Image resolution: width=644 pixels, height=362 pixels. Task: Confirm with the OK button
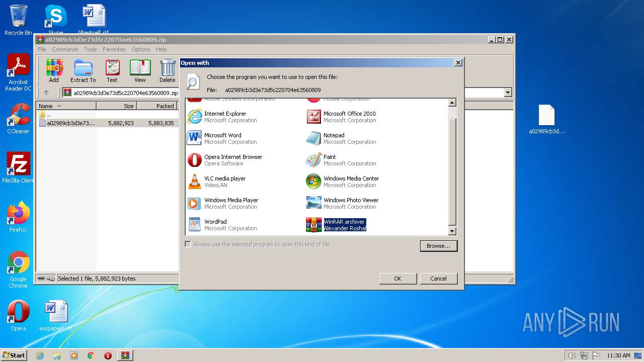397,279
